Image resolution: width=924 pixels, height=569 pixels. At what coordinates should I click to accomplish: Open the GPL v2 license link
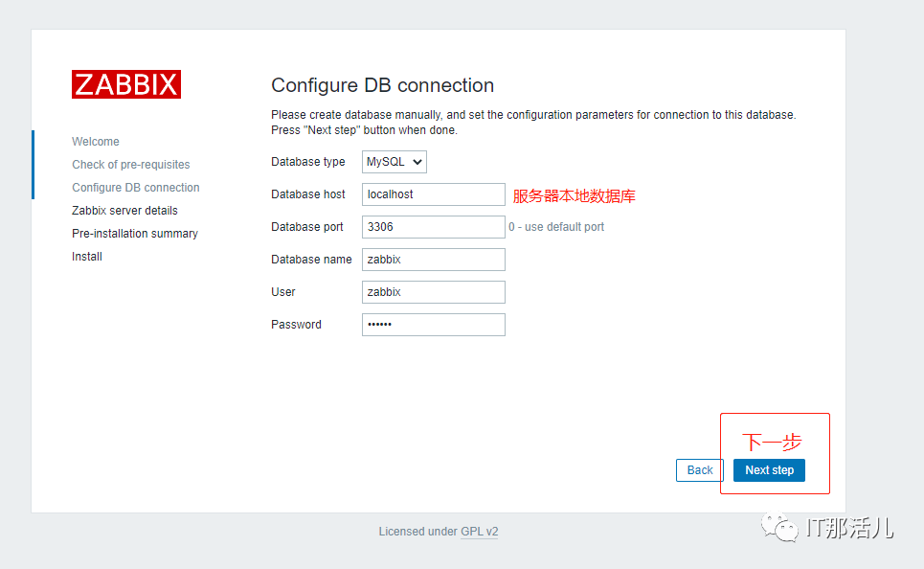pyautogui.click(x=479, y=532)
